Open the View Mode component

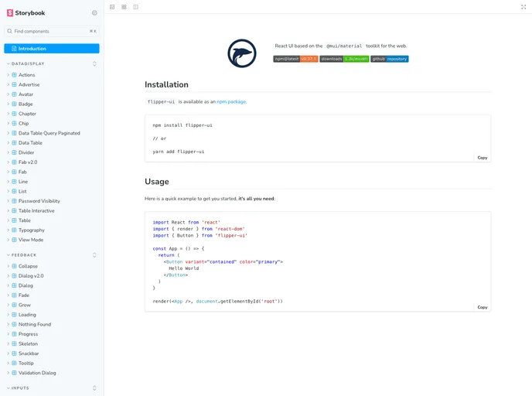31,240
